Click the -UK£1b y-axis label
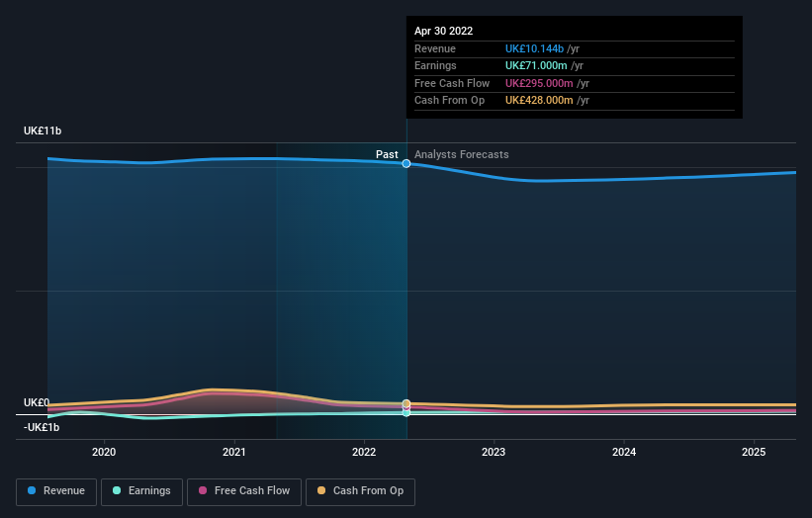Viewport: 812px width, 518px height. point(42,427)
